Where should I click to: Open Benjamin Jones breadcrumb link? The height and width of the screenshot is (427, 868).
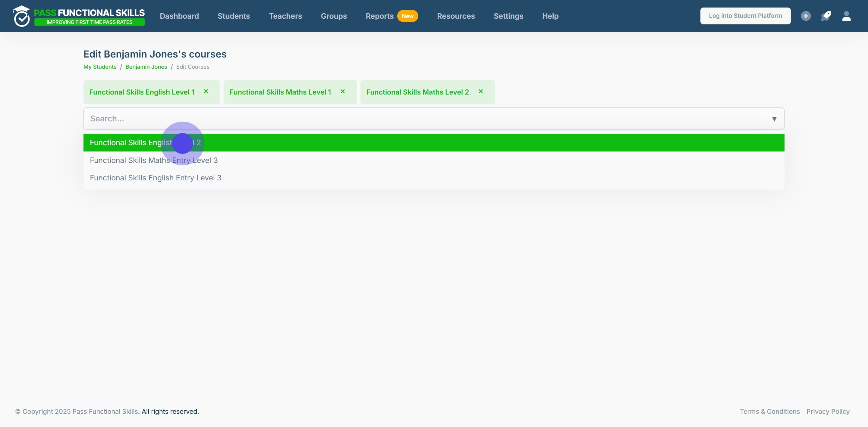click(146, 67)
